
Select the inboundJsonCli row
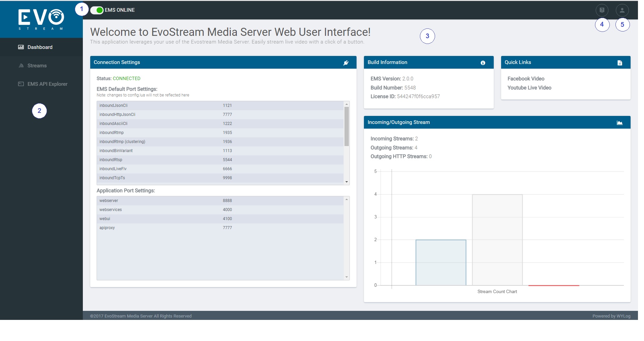coord(220,106)
